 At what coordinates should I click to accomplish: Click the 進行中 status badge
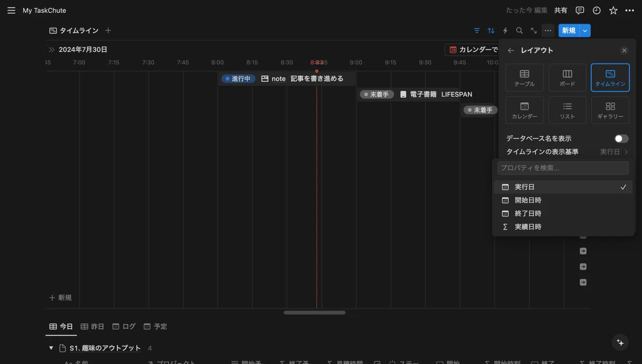pyautogui.click(x=238, y=79)
